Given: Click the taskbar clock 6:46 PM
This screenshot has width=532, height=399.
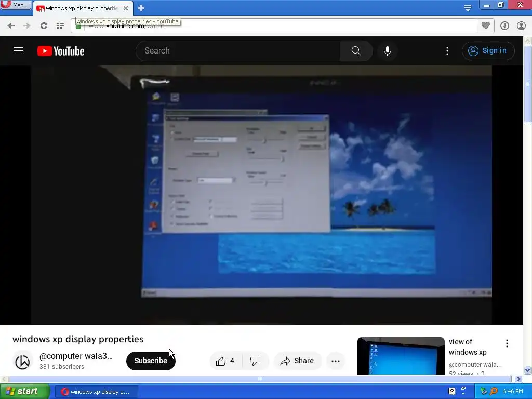Looking at the screenshot, I should (513, 392).
